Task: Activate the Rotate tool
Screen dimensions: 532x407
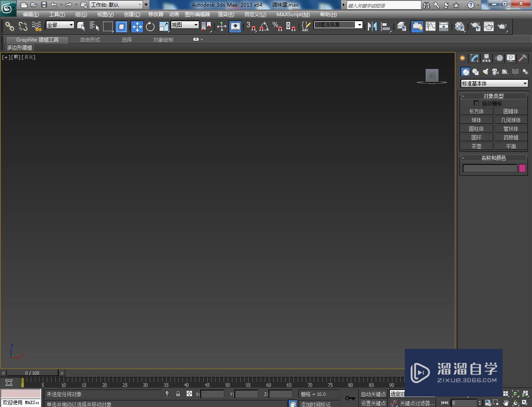Action: 150,27
